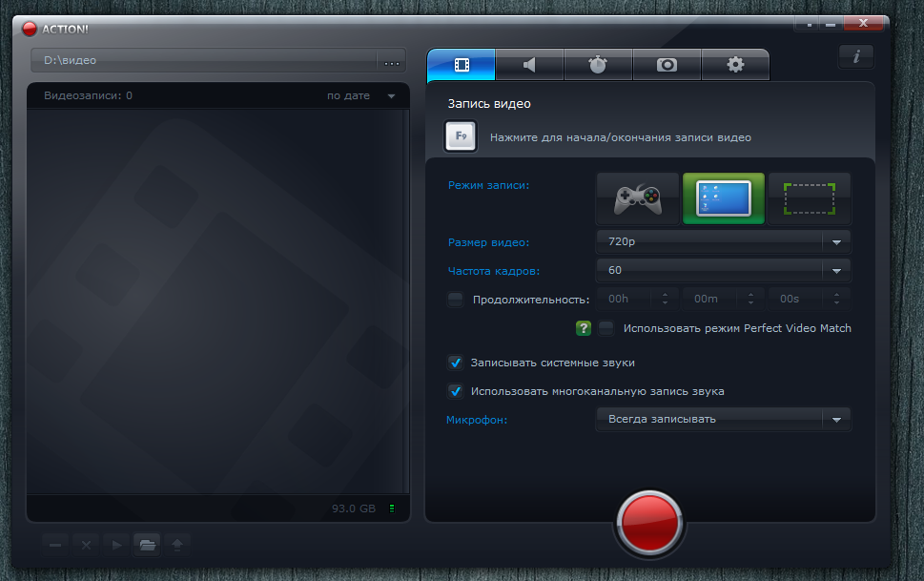Click the 'Запись видео' heading
The image size is (924, 581).
click(489, 104)
